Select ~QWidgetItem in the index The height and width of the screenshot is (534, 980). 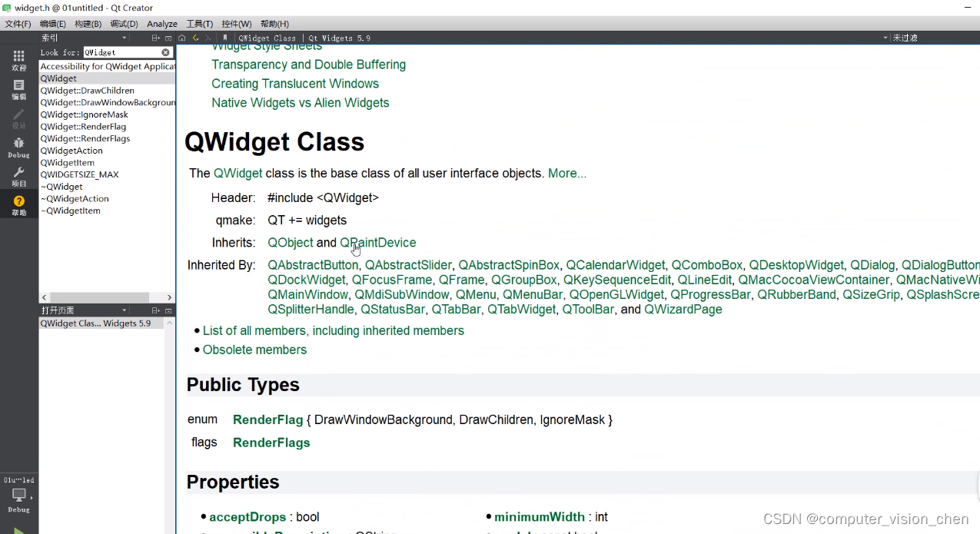pyautogui.click(x=108, y=211)
